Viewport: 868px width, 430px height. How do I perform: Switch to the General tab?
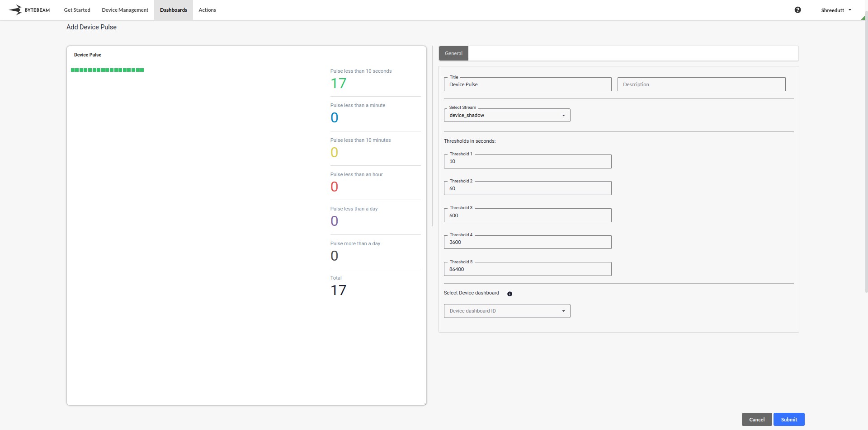coord(453,53)
